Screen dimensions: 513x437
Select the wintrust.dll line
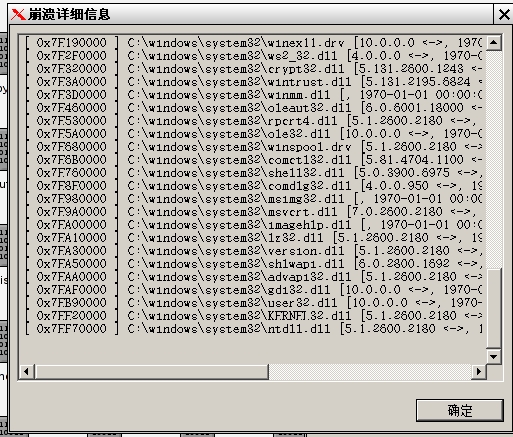[253, 82]
